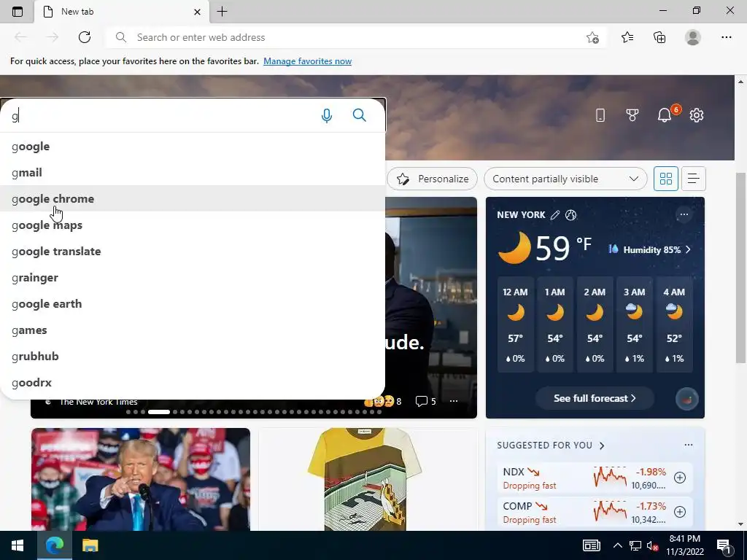Open a new tab with plus button

pos(222,12)
